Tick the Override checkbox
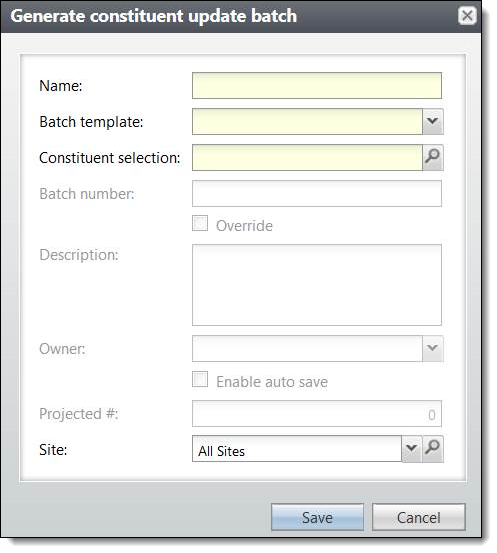The height and width of the screenshot is (553, 497). [x=200, y=223]
